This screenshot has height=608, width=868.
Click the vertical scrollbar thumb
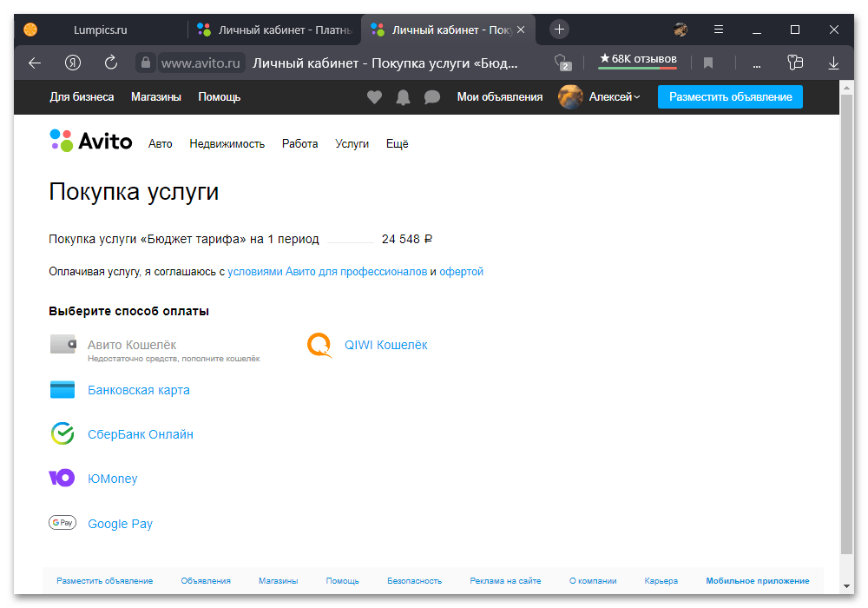(x=846, y=324)
